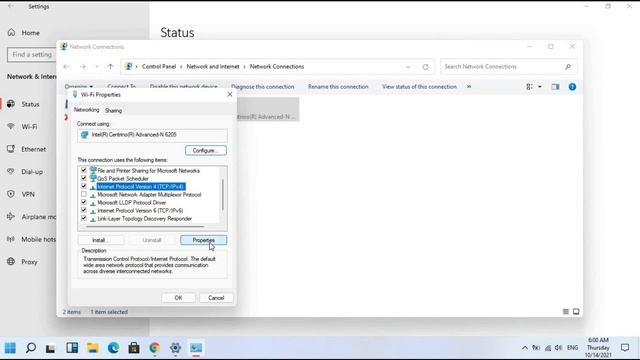Open recent locations dropdown arrow
Screen dimensions: 640x360
coord(97,67)
